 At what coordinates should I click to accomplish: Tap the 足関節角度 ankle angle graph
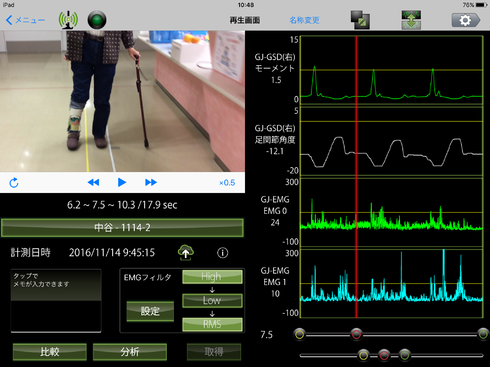(392, 141)
